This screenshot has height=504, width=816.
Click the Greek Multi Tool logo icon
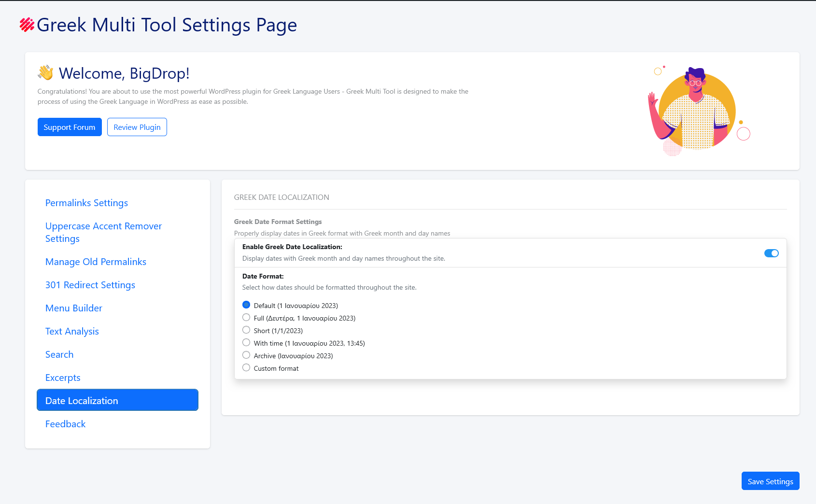point(27,25)
